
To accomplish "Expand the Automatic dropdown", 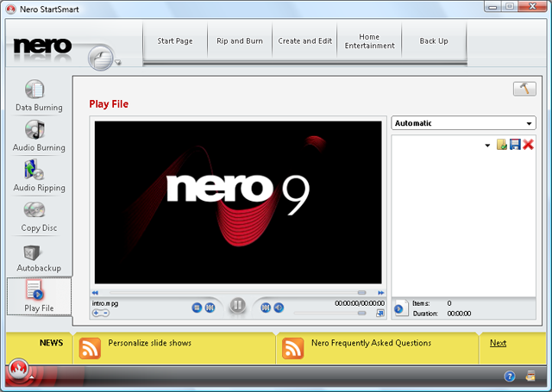I will pyautogui.click(x=463, y=123).
